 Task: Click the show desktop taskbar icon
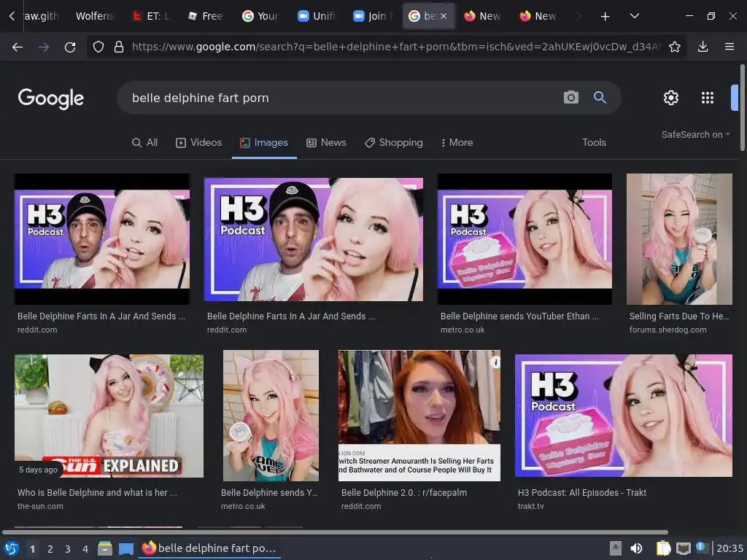coord(126,548)
